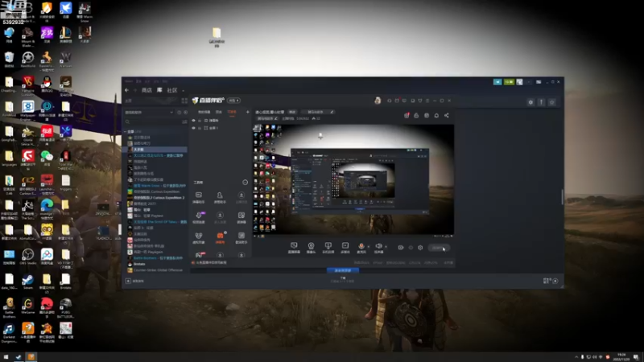Select Warm Snow entry in library list
The image size is (644, 362).
click(156, 186)
